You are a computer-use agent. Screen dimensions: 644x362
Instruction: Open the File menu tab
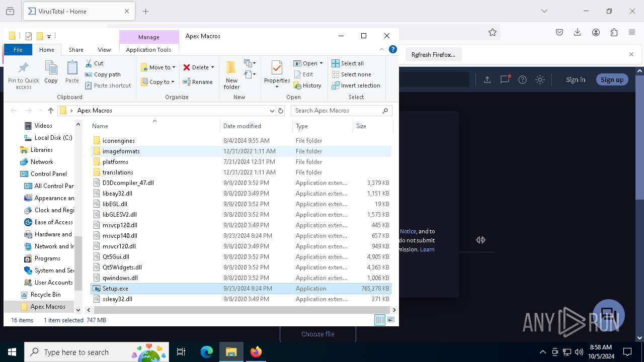[x=18, y=50]
